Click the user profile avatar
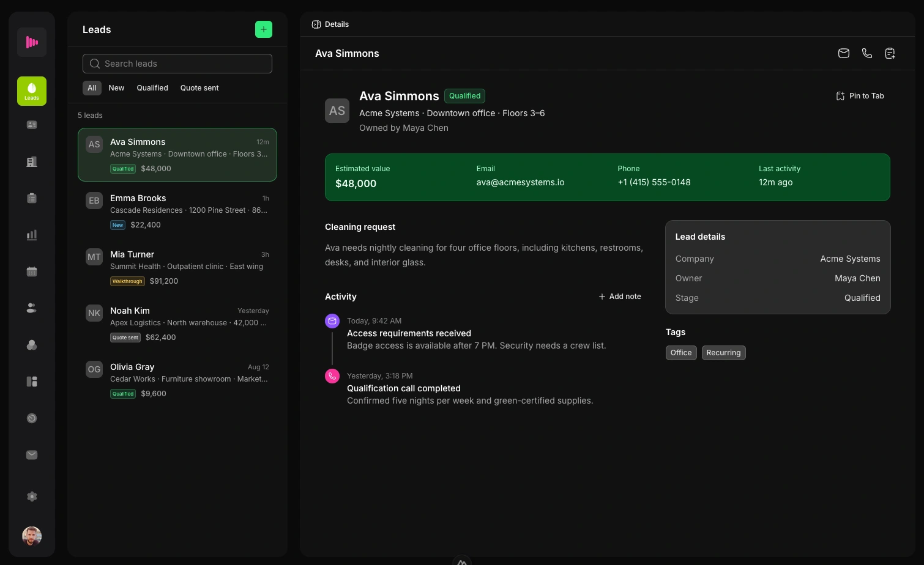 [32, 536]
